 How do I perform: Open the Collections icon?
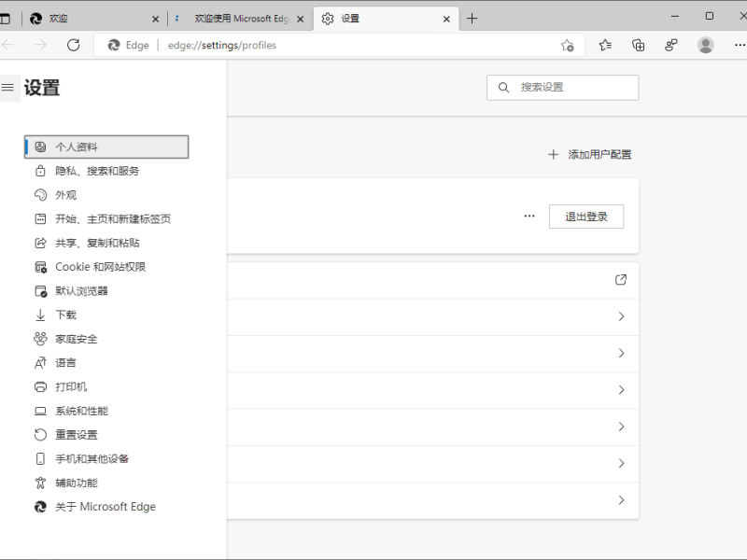coord(638,45)
